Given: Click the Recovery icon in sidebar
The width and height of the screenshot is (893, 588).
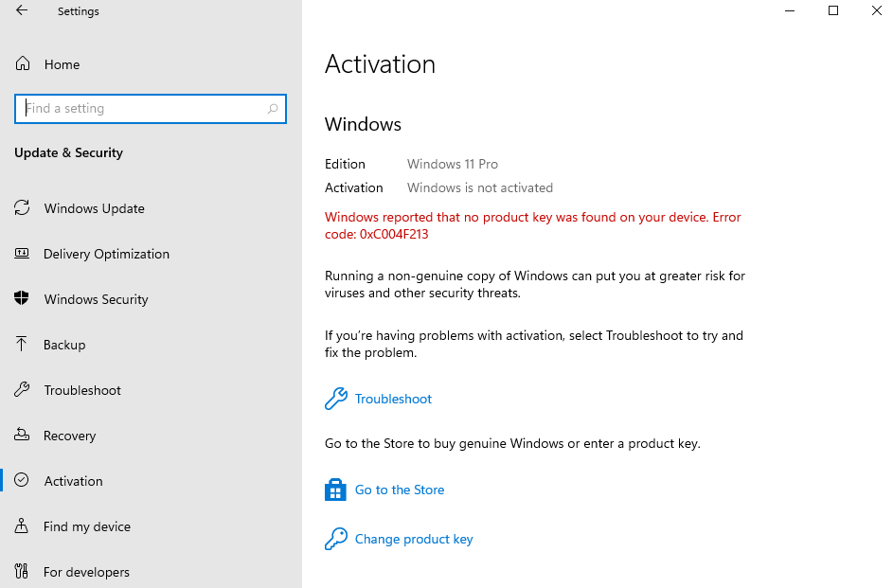Looking at the screenshot, I should (x=22, y=435).
